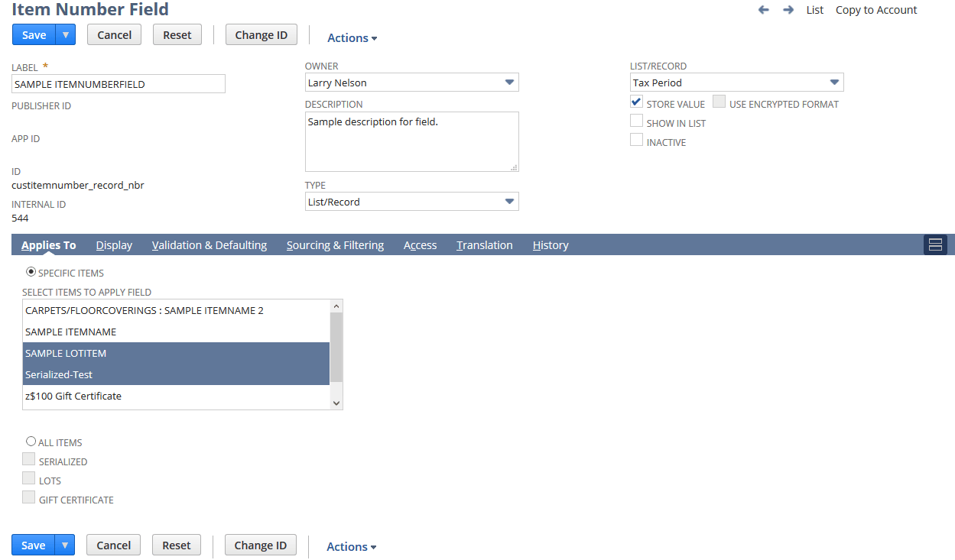Click into Description text area
This screenshot has width=955, height=560.
click(x=412, y=141)
